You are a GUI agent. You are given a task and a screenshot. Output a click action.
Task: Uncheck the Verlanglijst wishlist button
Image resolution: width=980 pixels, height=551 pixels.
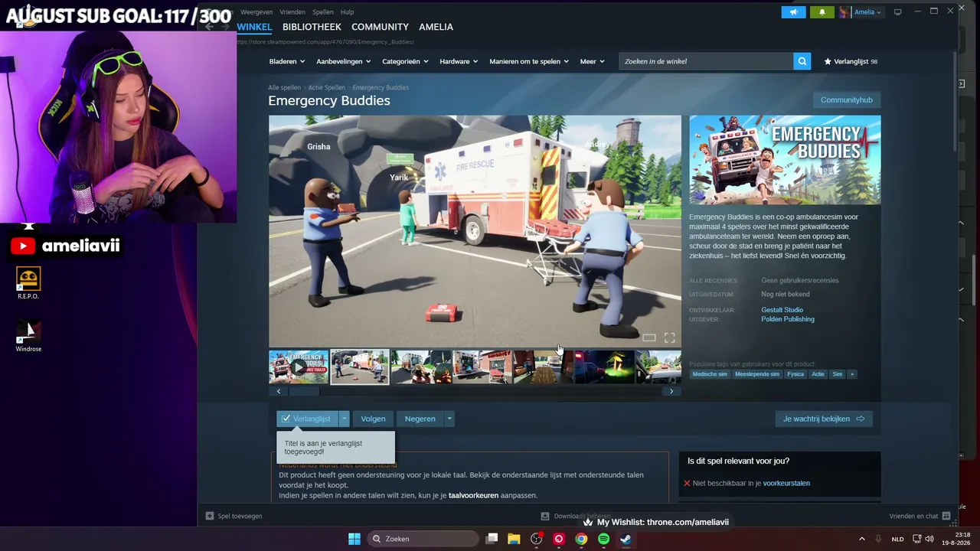click(307, 419)
